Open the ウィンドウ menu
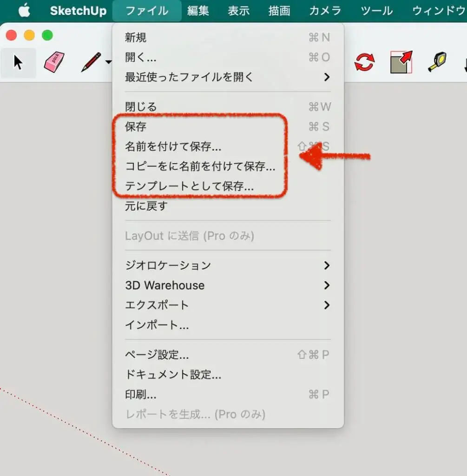 click(439, 11)
